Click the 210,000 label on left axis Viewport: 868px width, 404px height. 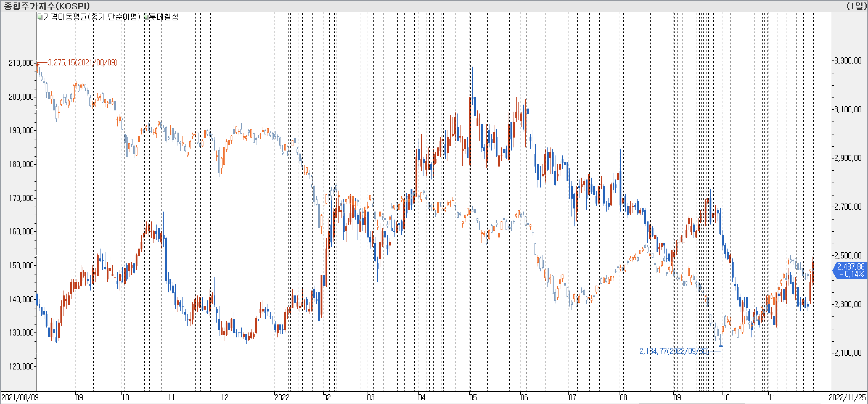pyautogui.click(x=21, y=63)
